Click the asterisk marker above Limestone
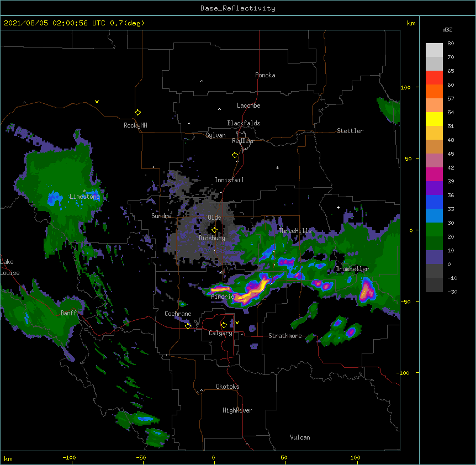The width and height of the screenshot is (476, 465). (84, 191)
